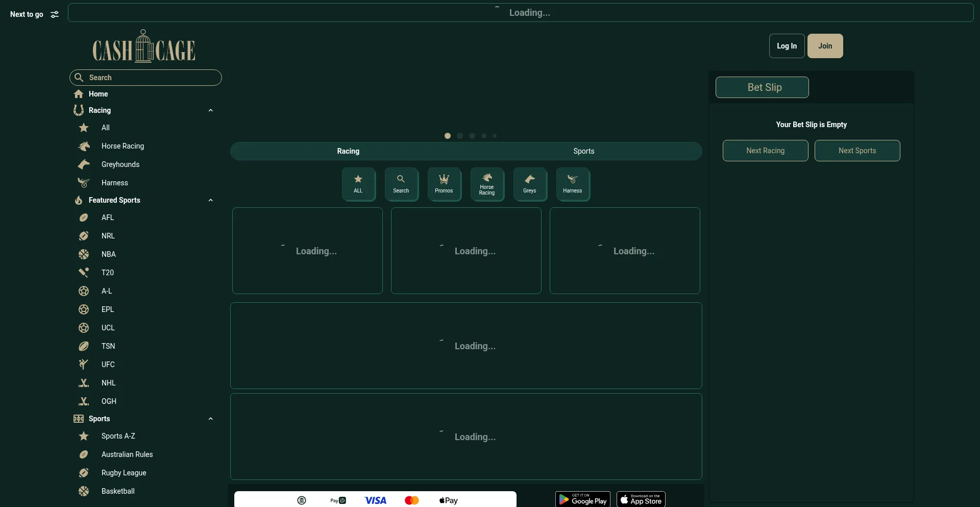The image size is (980, 507).
Task: Click the Sports field icon in sidebar
Action: click(79, 419)
